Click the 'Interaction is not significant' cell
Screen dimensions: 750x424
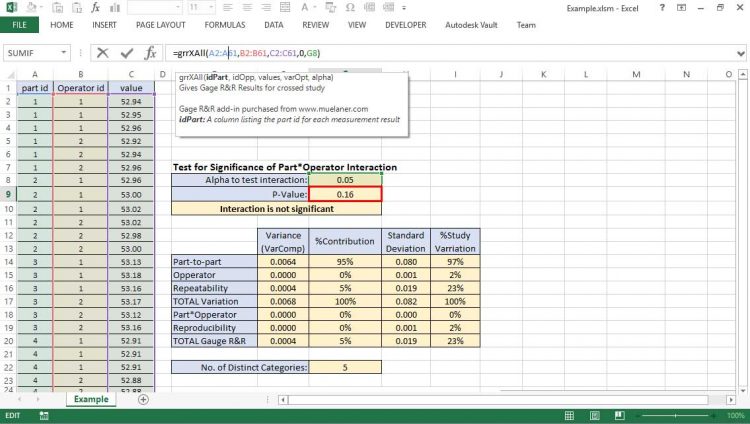276,209
